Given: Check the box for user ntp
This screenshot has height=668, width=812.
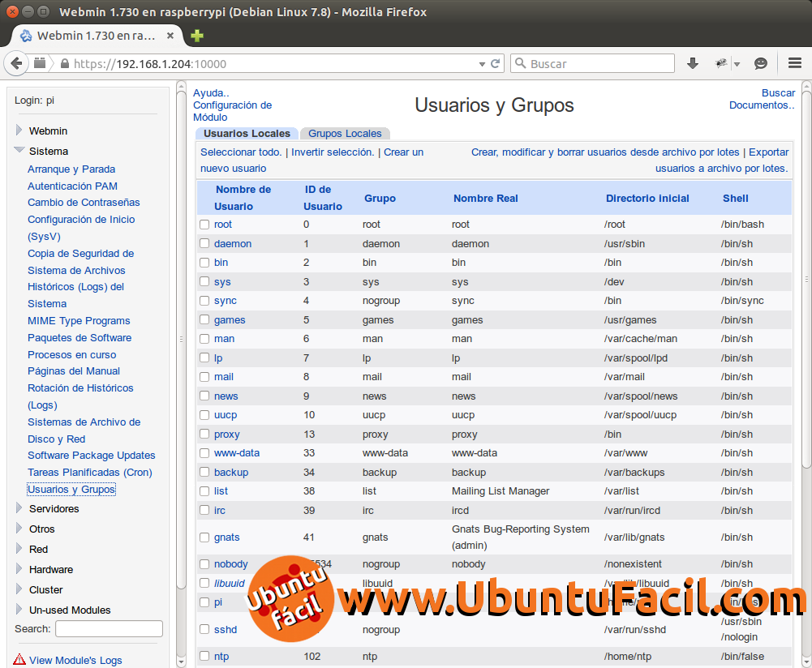Looking at the screenshot, I should (x=204, y=656).
